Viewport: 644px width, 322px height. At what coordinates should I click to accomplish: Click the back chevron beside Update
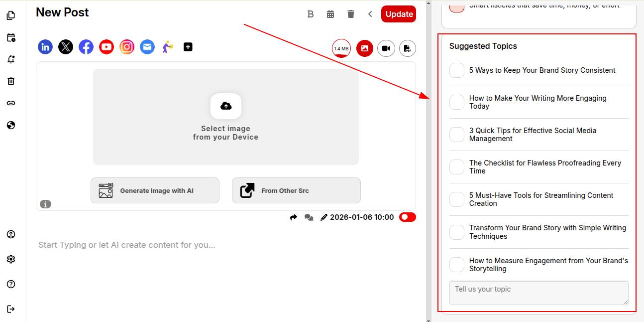[x=370, y=14]
